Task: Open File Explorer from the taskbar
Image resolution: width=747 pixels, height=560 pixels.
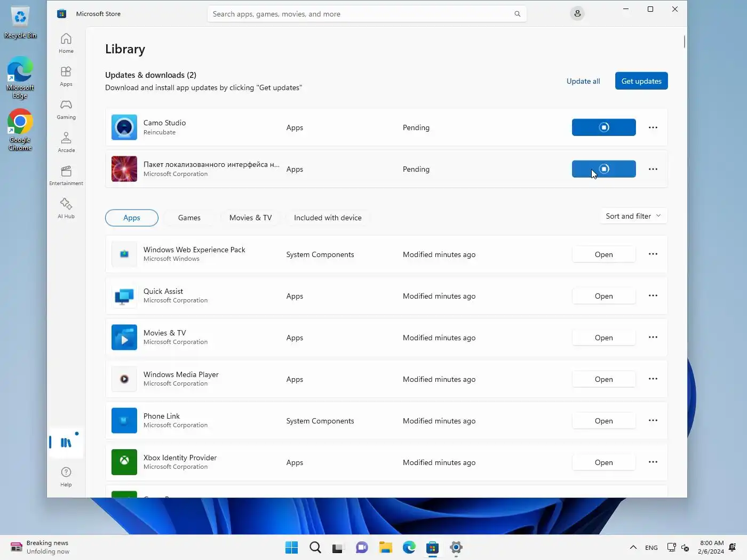Action: click(x=386, y=548)
